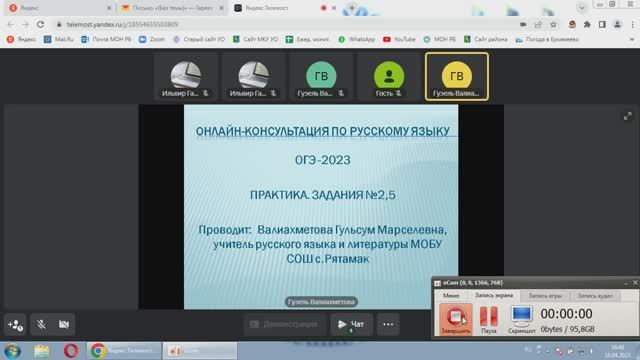The height and width of the screenshot is (360, 640).
Task: Click the address bar URL field
Action: coord(286,24)
